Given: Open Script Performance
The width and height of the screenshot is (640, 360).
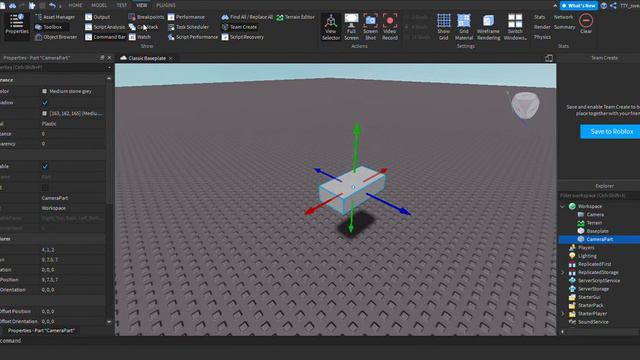Looking at the screenshot, I should coord(193,37).
